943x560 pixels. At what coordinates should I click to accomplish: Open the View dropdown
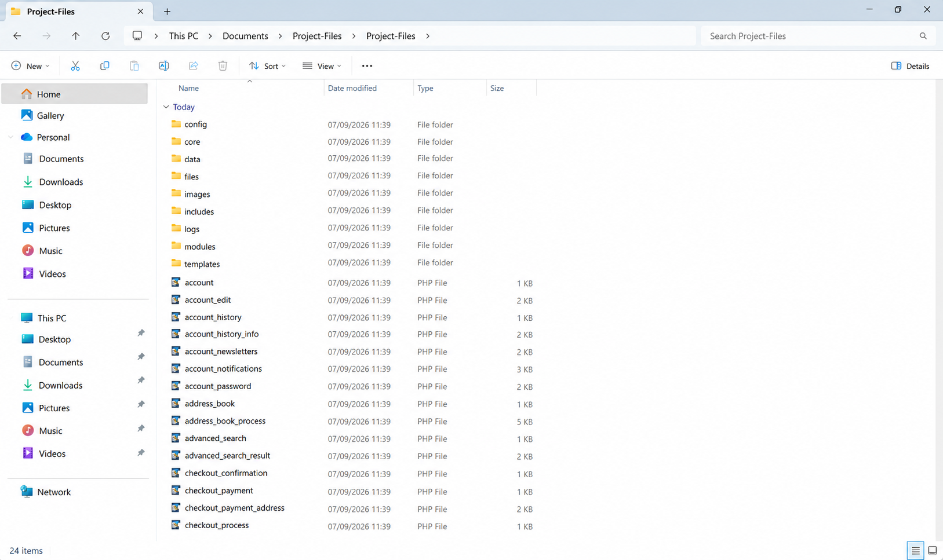coord(322,66)
